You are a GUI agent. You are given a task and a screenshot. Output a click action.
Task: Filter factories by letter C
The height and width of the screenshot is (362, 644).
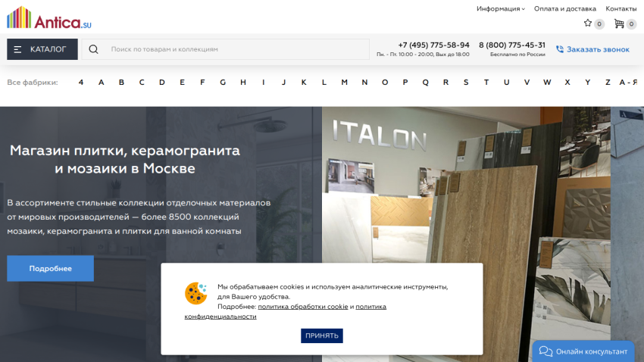(142, 83)
